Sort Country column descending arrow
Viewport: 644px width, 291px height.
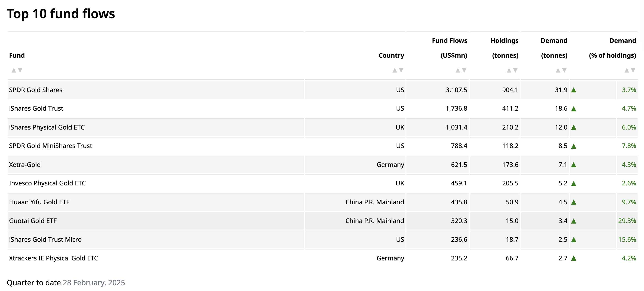pyautogui.click(x=401, y=70)
